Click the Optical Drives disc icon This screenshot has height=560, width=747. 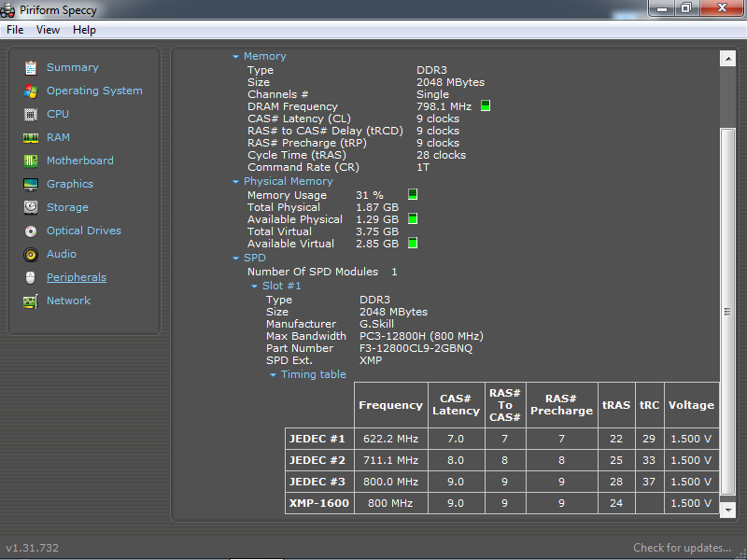(x=31, y=231)
